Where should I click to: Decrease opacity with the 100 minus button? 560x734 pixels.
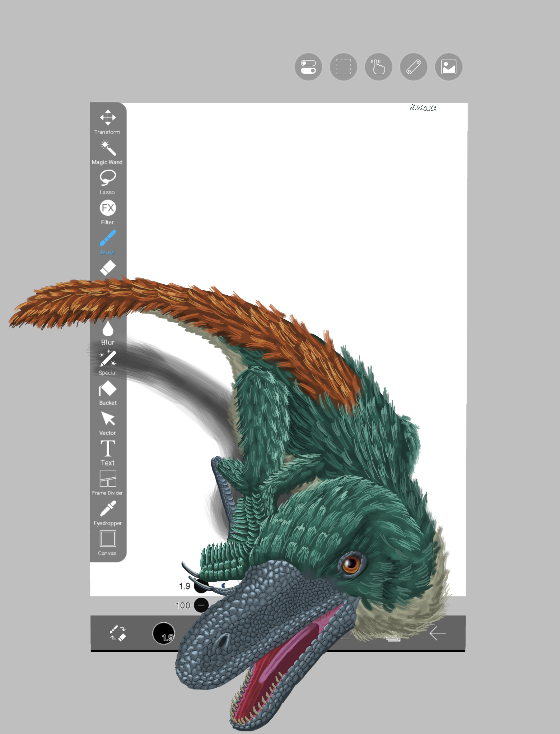[201, 605]
